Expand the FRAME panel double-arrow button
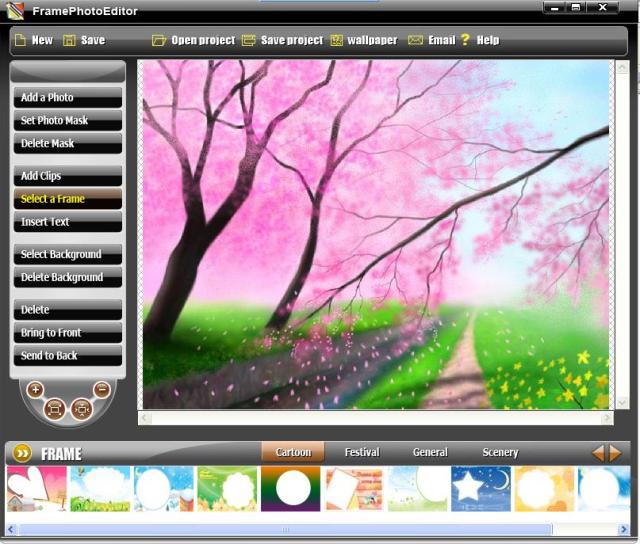 click(x=22, y=453)
